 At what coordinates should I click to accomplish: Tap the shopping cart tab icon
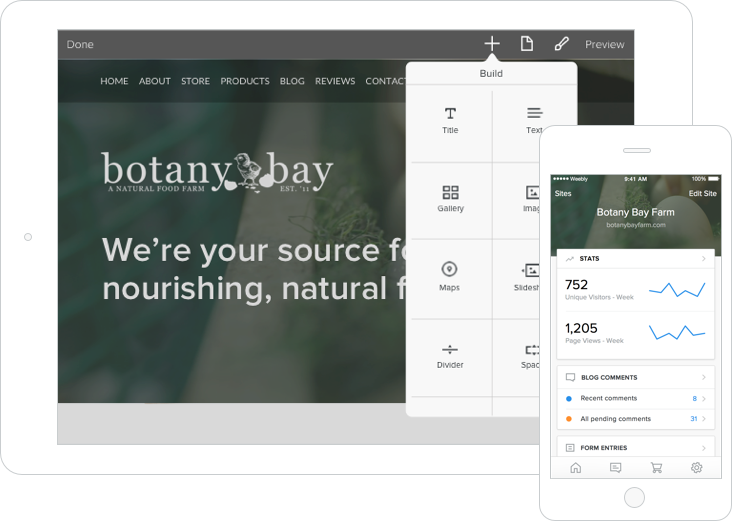tap(656, 467)
